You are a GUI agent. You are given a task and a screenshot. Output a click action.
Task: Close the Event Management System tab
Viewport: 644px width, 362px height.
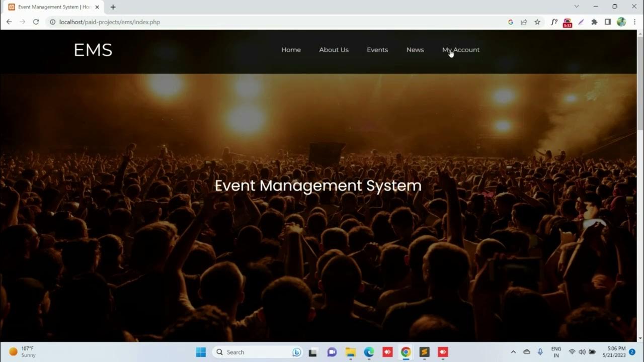[97, 7]
